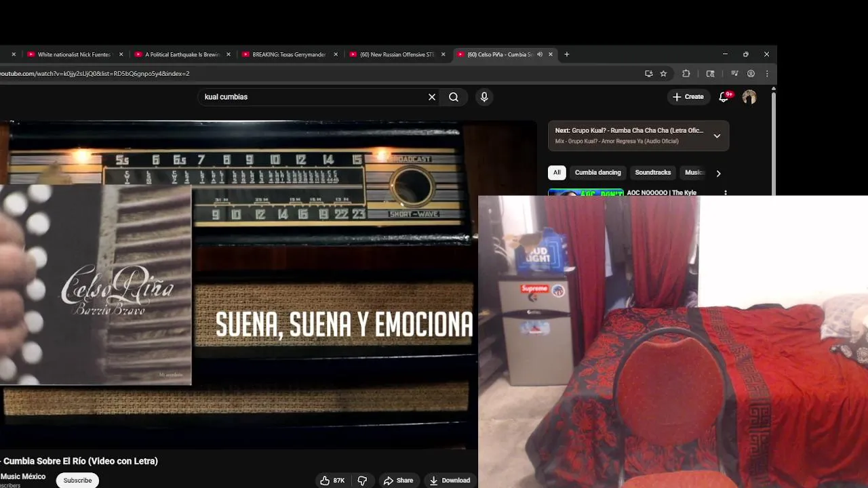Expand the Next: Grupo Kual? playlist panel

coord(717,136)
